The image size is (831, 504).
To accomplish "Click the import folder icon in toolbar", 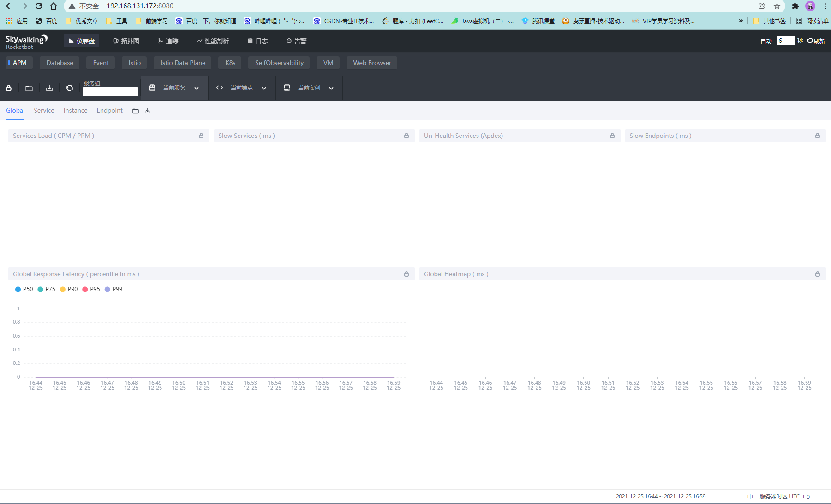I will (29, 88).
